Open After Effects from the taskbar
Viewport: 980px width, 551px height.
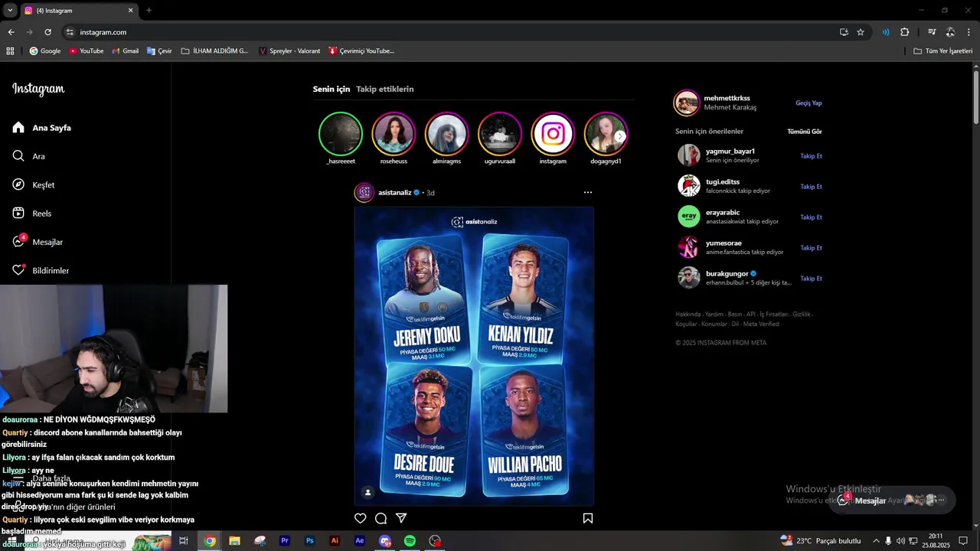[360, 540]
